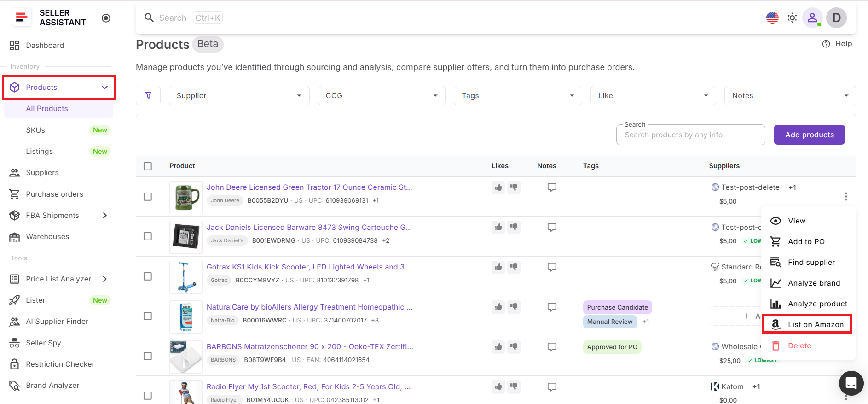This screenshot has height=404, width=868.
Task: Click the Lister rocket icon
Action: click(x=15, y=300)
